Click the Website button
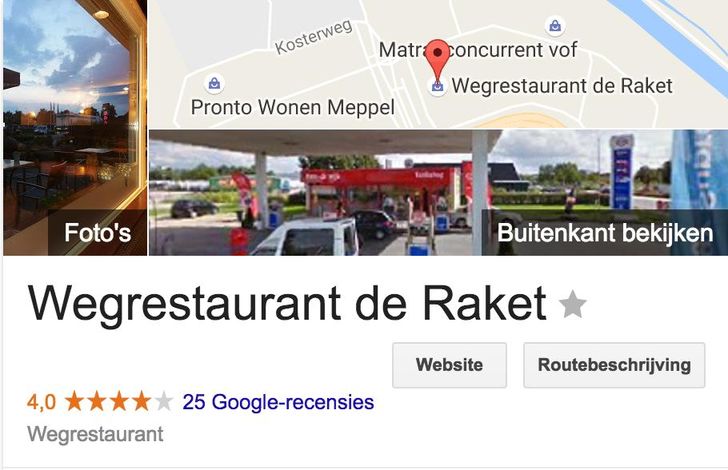 tap(449, 365)
